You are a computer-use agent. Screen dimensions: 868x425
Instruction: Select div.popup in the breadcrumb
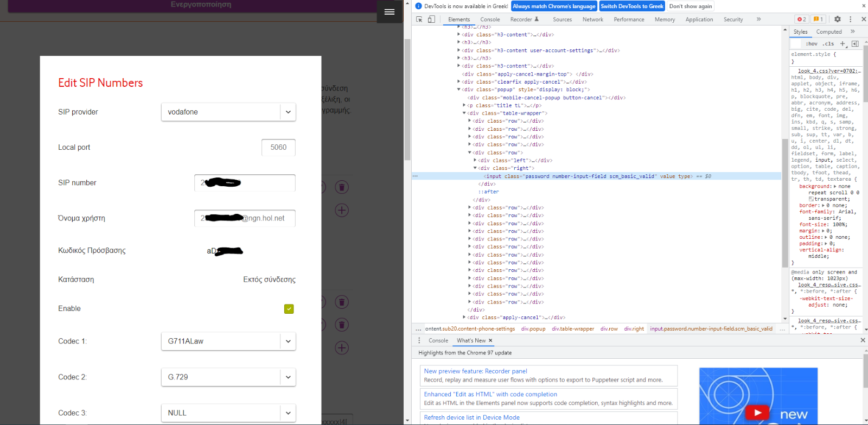pyautogui.click(x=533, y=329)
